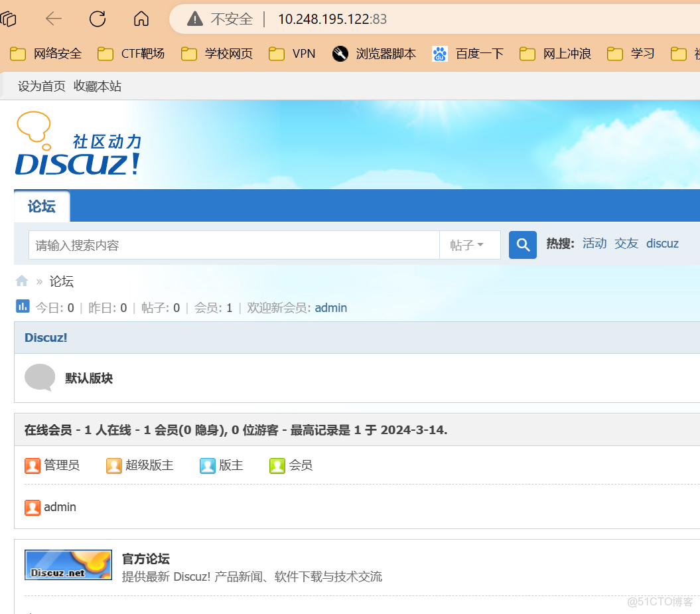Screen dimensions: 700x614
Task: Open the tab actions icon
Action: point(8,19)
